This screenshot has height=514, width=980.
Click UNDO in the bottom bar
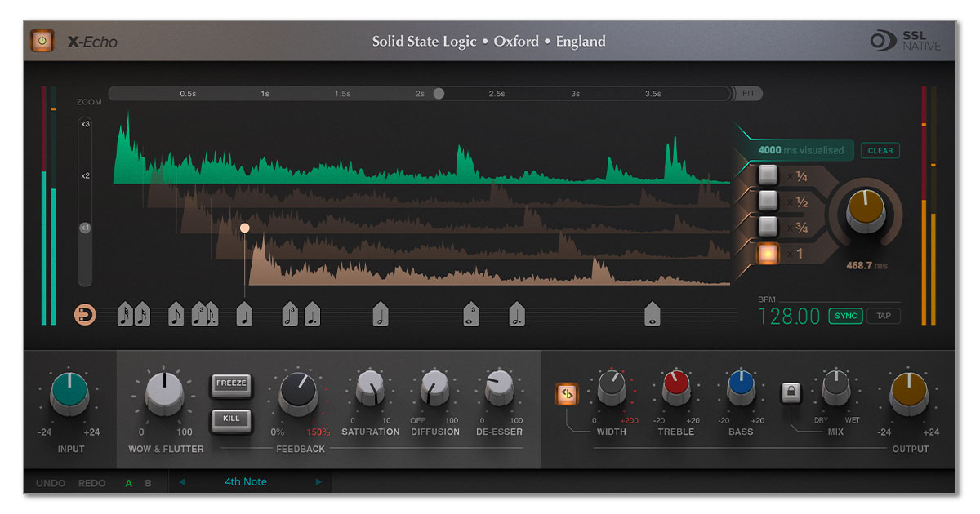pos(51,483)
